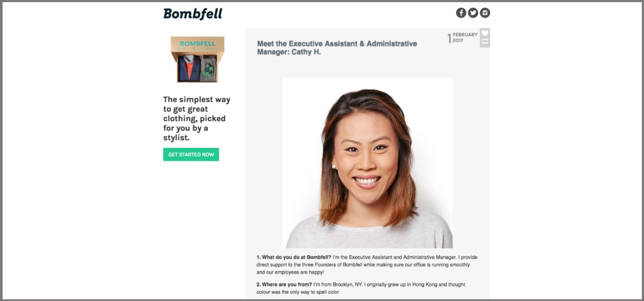Viewport: 644px width, 301px height.
Task: Click the GET STARTED NOW button
Action: point(191,154)
